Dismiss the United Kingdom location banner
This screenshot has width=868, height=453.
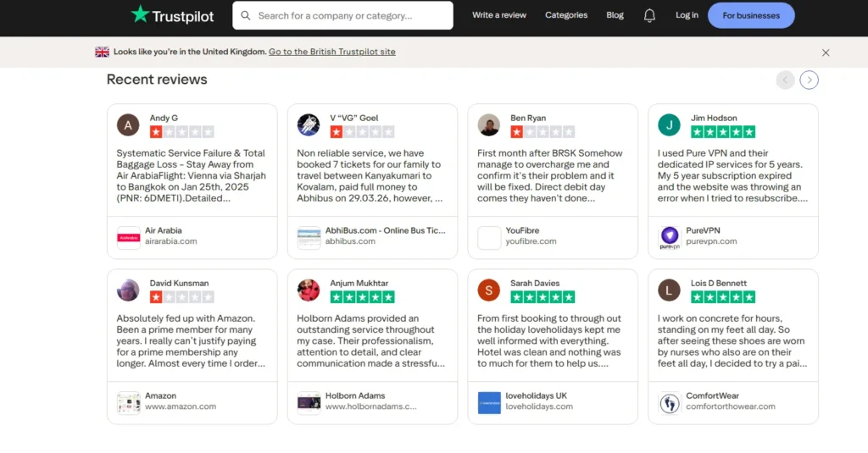(x=826, y=52)
